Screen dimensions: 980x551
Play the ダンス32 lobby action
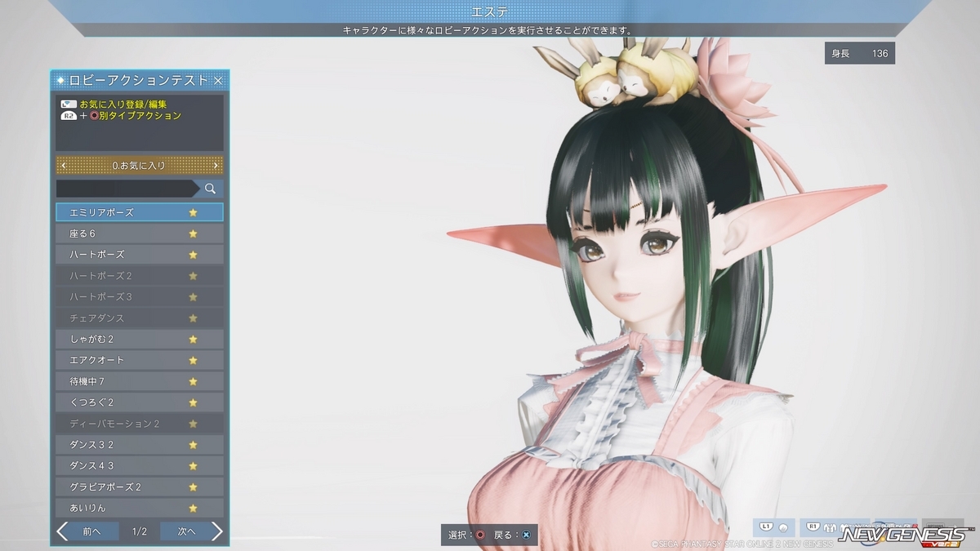(x=140, y=445)
